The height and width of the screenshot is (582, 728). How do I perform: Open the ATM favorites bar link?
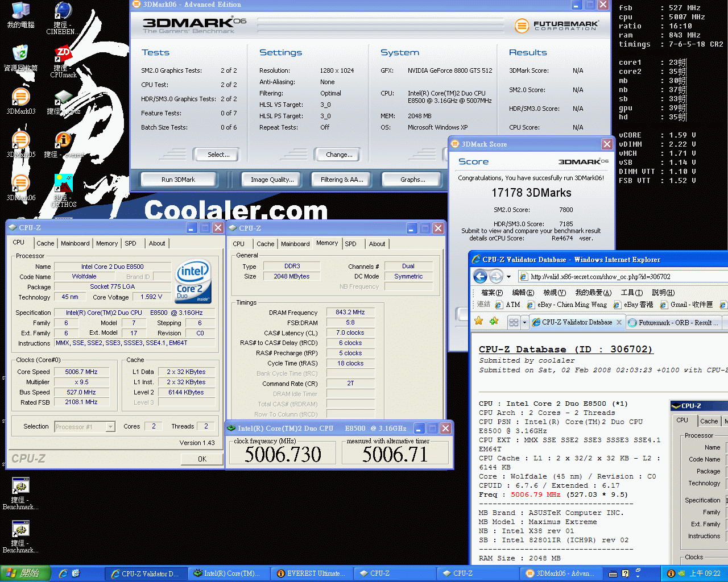508,305
